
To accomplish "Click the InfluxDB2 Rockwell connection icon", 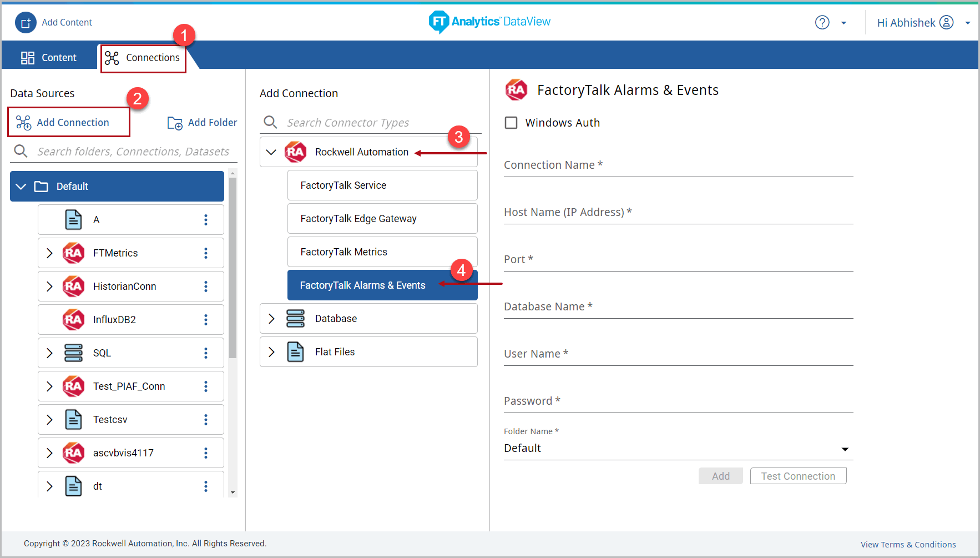I will [73, 320].
